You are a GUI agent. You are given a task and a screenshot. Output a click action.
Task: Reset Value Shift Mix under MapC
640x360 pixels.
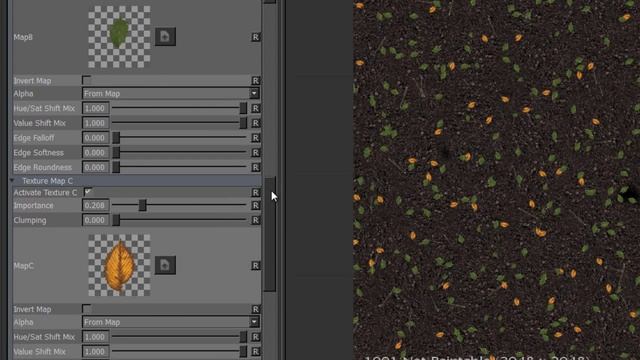pyautogui.click(x=256, y=351)
